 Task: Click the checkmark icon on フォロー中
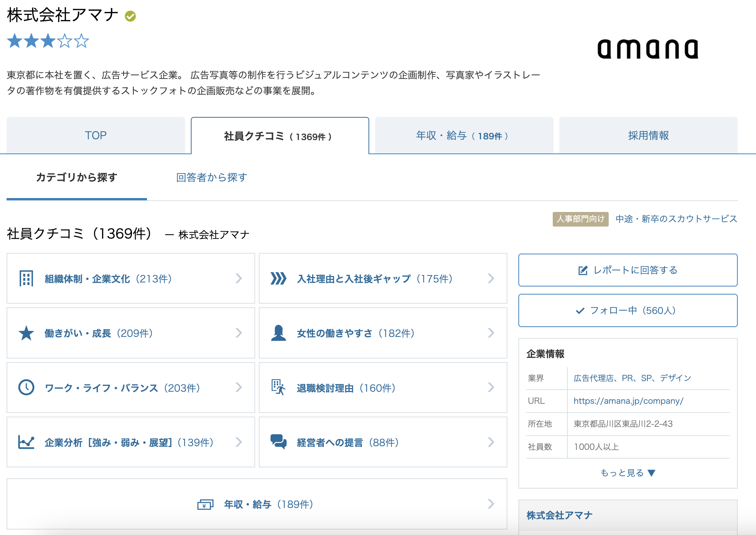(x=580, y=311)
